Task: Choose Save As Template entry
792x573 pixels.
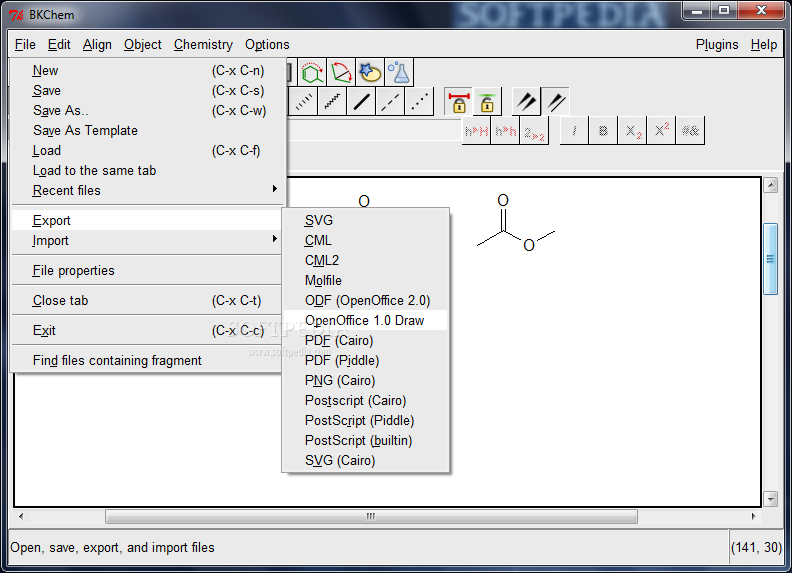Action: [148, 131]
